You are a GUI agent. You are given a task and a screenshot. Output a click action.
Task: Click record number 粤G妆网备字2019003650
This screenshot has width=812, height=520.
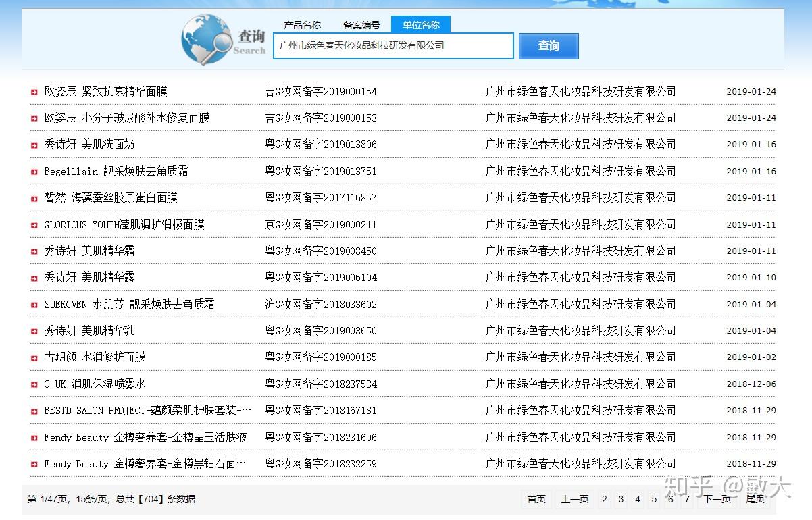[321, 330]
